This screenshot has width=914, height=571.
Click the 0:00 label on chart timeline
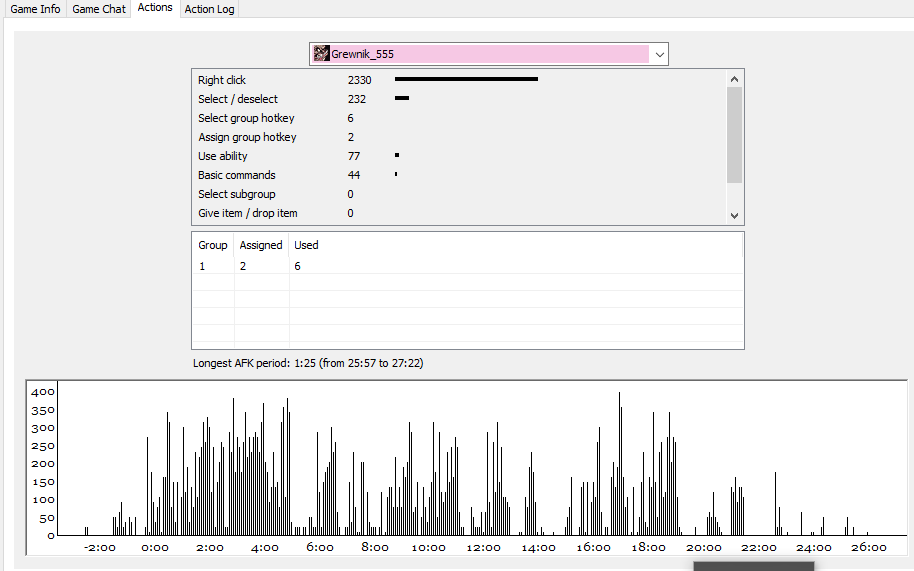pyautogui.click(x=154, y=548)
